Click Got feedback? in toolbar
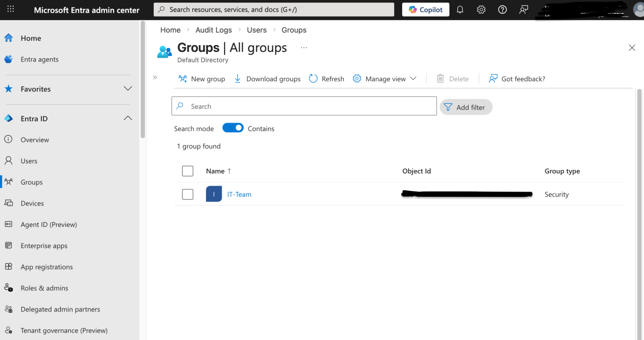The height and width of the screenshot is (340, 644). pyautogui.click(x=517, y=79)
